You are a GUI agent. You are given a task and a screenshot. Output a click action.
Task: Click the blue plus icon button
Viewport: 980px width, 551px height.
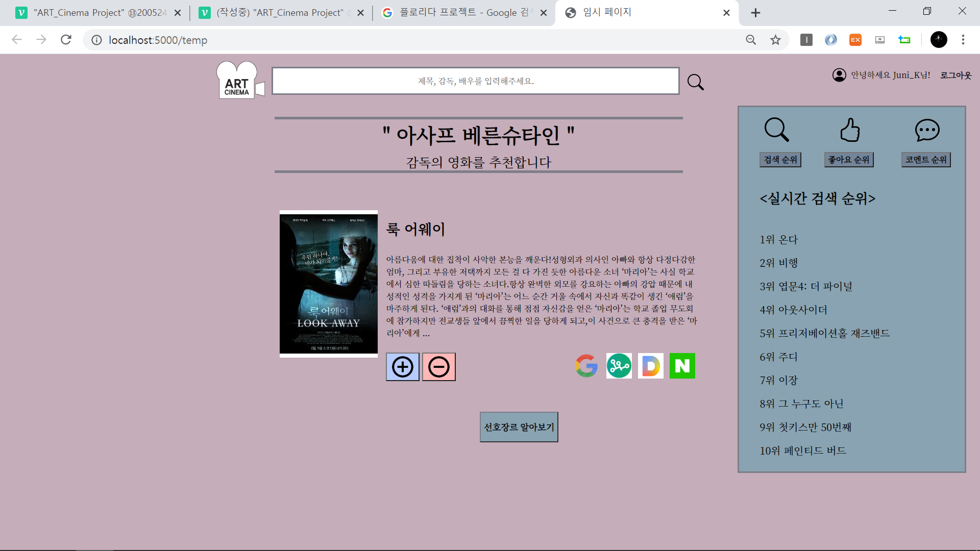[403, 367]
